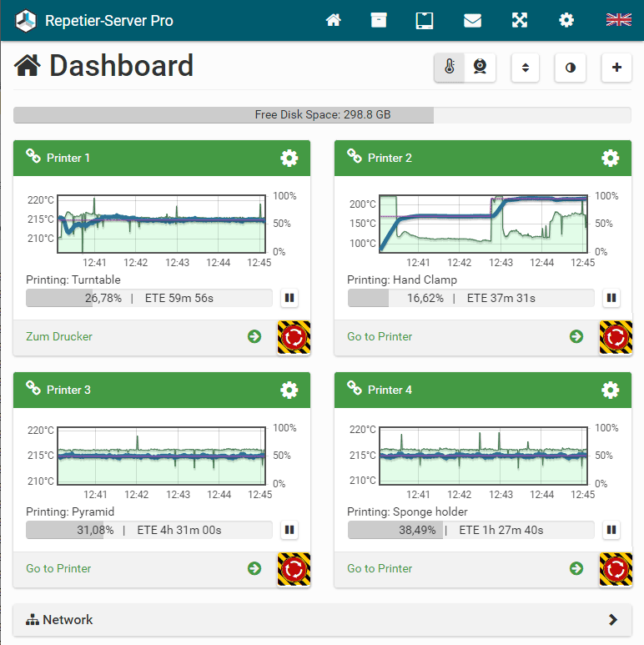The height and width of the screenshot is (645, 644).
Task: Toggle the webcam view button
Action: pyautogui.click(x=480, y=67)
